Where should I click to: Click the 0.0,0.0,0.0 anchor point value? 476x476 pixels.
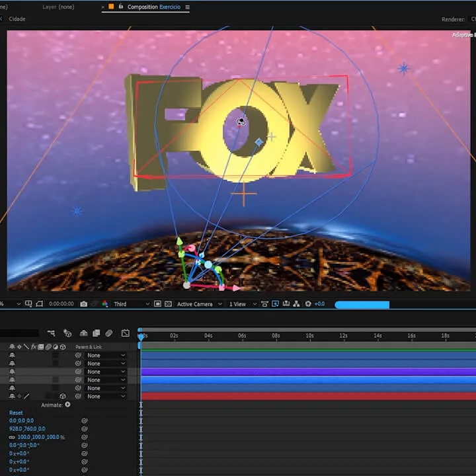[21, 420]
